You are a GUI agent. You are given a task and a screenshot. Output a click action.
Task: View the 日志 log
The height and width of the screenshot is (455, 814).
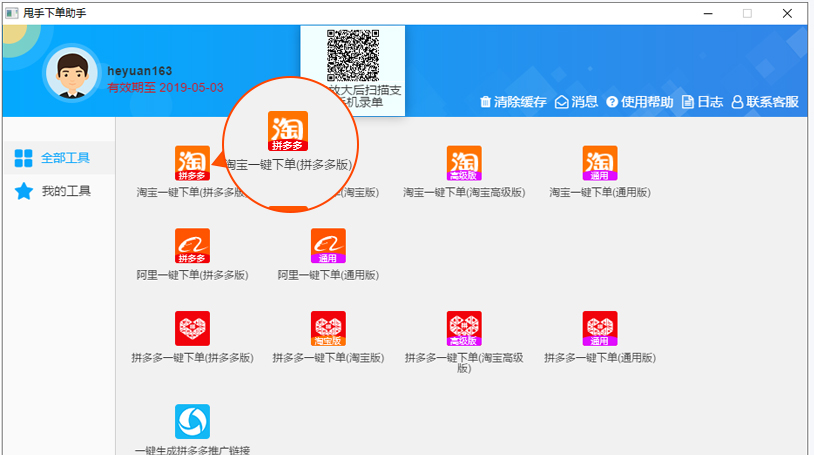pos(702,102)
